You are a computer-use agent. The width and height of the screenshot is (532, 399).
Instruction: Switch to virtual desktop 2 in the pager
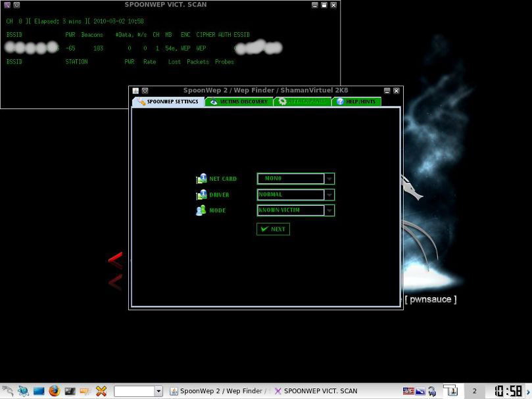tap(474, 391)
